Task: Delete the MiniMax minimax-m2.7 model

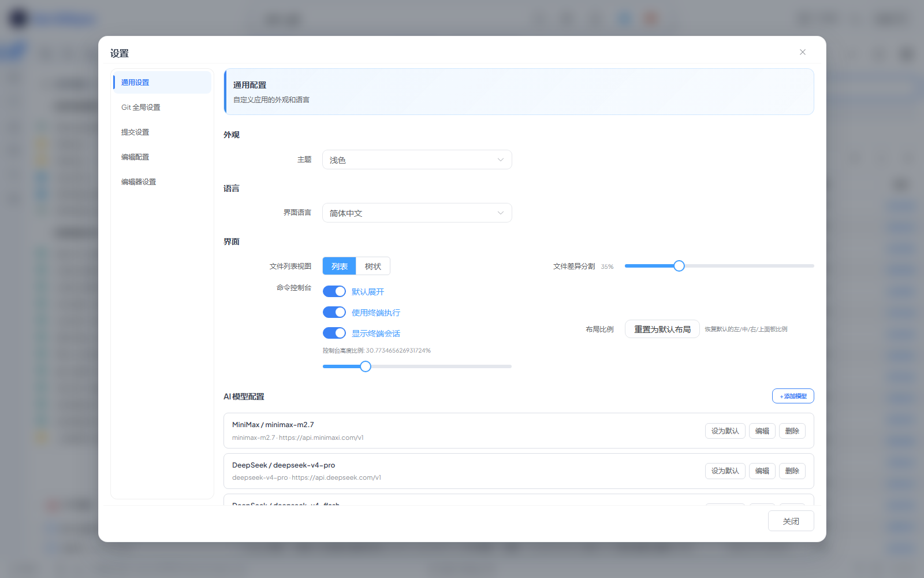Action: point(792,431)
